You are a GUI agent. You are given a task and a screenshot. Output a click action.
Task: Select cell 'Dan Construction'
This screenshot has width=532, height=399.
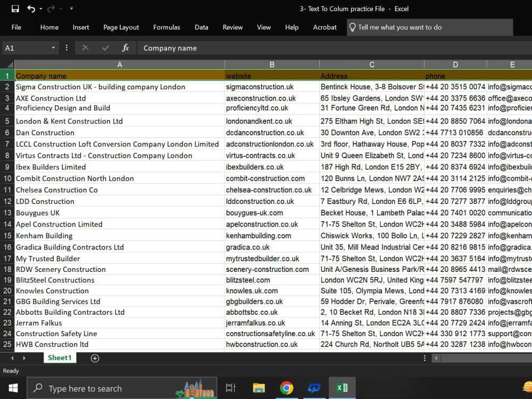point(119,132)
